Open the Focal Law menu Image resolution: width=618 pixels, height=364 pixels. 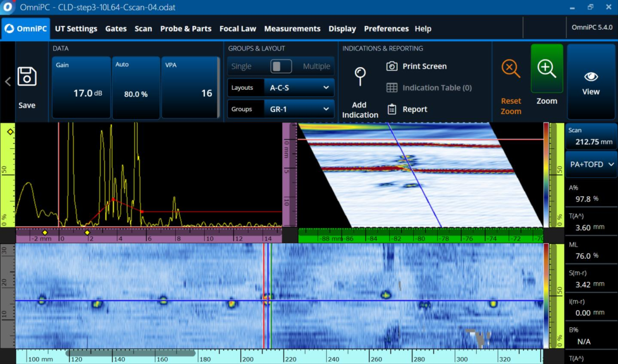click(237, 29)
